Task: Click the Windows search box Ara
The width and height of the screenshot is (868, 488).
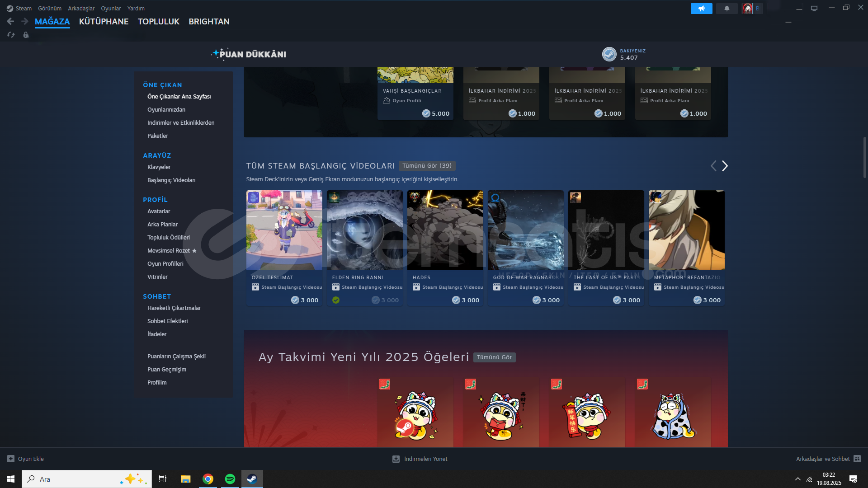Action: point(87,479)
